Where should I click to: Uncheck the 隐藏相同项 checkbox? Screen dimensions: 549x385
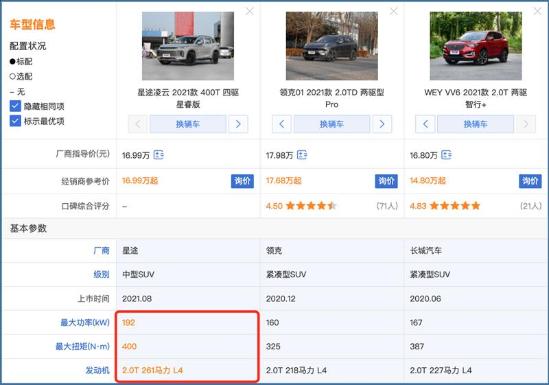pos(15,106)
